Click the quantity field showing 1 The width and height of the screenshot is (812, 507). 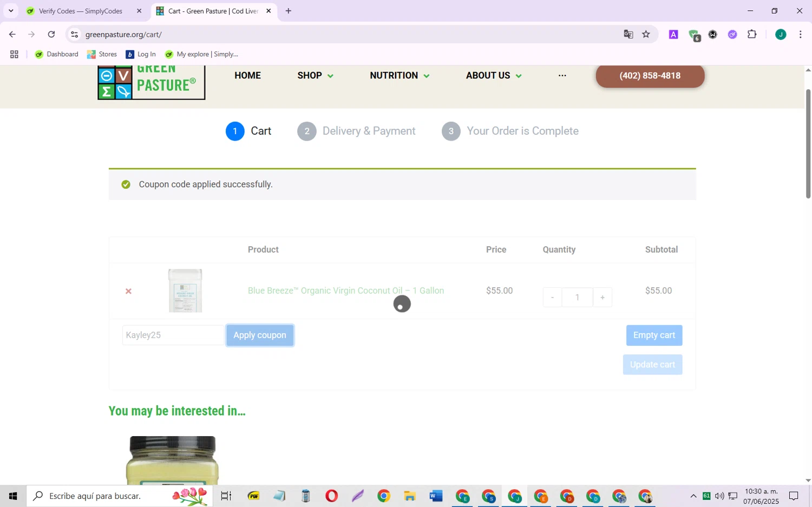pyautogui.click(x=578, y=298)
